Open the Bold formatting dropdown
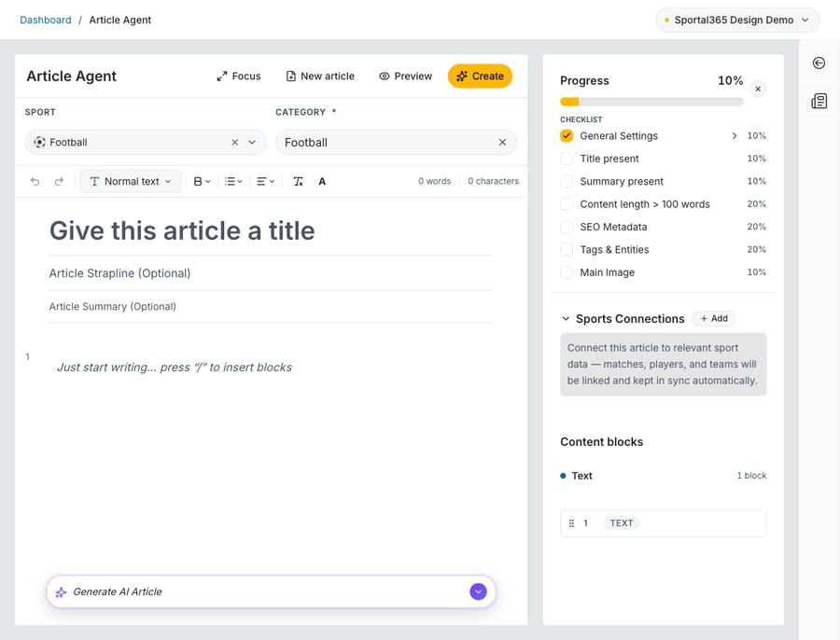840x640 pixels. click(x=202, y=182)
